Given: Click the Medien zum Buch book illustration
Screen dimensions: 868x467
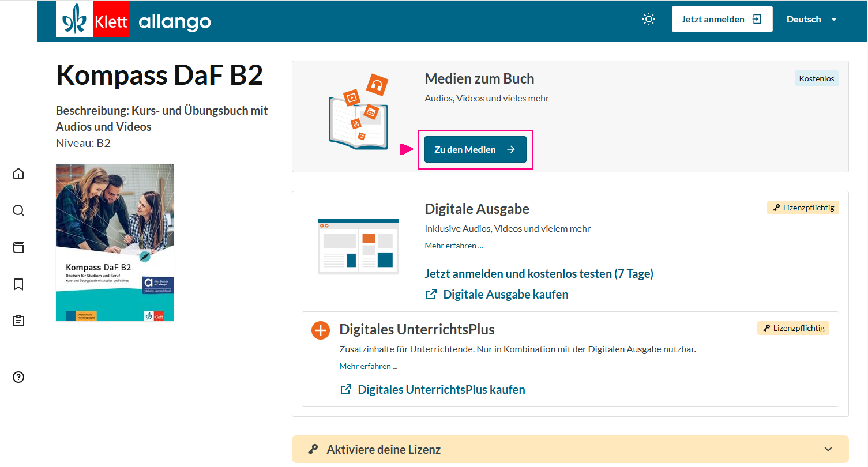Looking at the screenshot, I should [x=358, y=112].
